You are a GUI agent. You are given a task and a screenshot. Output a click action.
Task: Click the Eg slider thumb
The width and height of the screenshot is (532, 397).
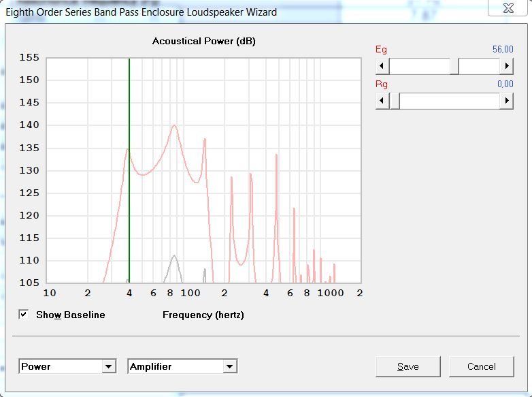pyautogui.click(x=454, y=66)
